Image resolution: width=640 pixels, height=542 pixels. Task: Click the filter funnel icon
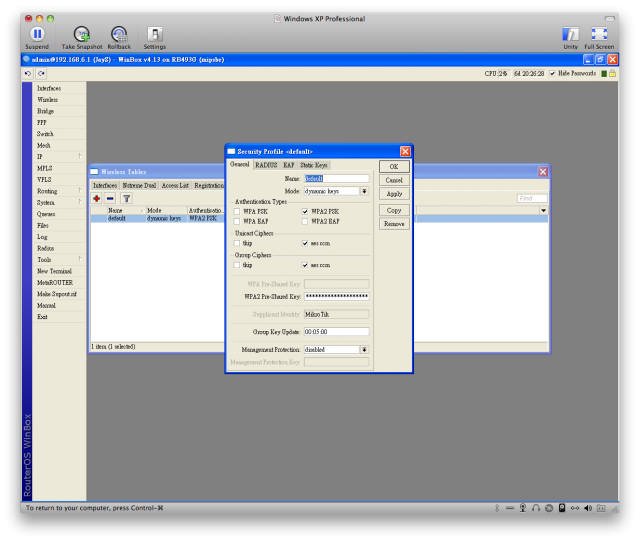click(x=127, y=199)
